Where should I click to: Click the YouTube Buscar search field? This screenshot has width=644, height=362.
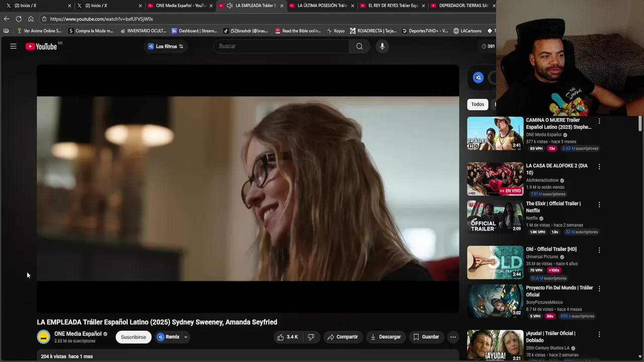click(x=282, y=46)
